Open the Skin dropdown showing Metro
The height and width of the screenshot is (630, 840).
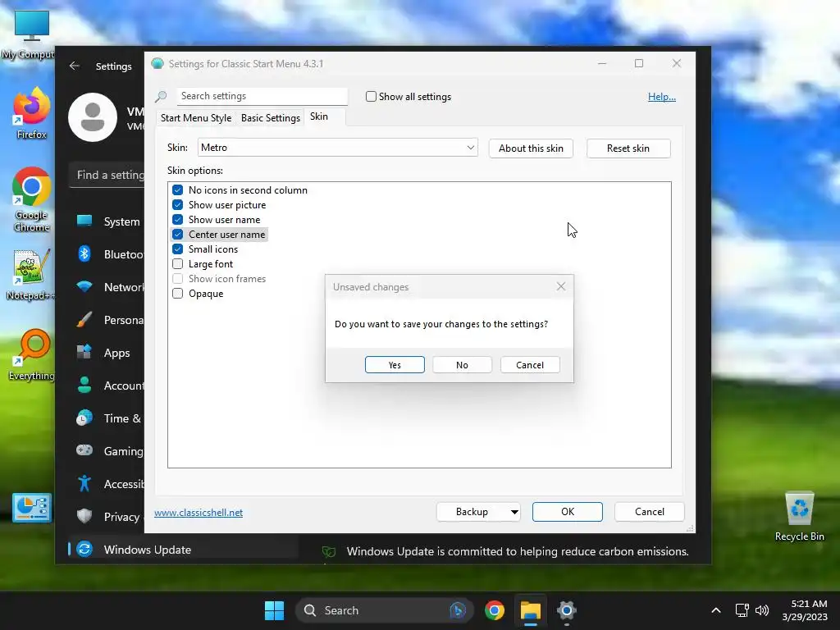coord(337,148)
